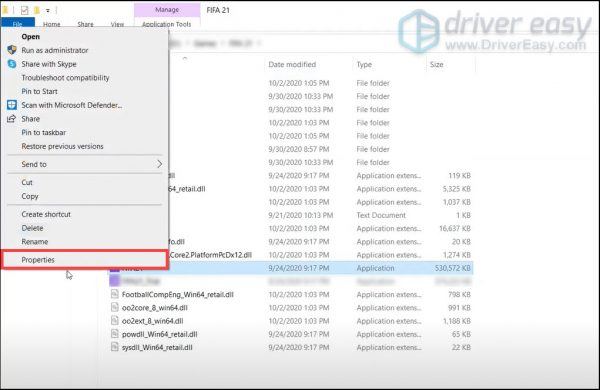Open Properties from the context menu
Screen dimensions: 600x390
[x=85, y=260]
